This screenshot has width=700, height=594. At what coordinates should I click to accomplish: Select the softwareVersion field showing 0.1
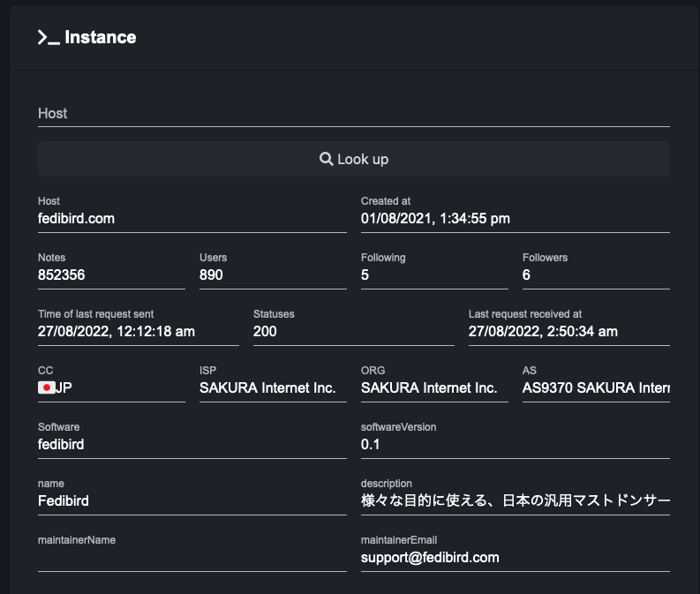point(515,444)
